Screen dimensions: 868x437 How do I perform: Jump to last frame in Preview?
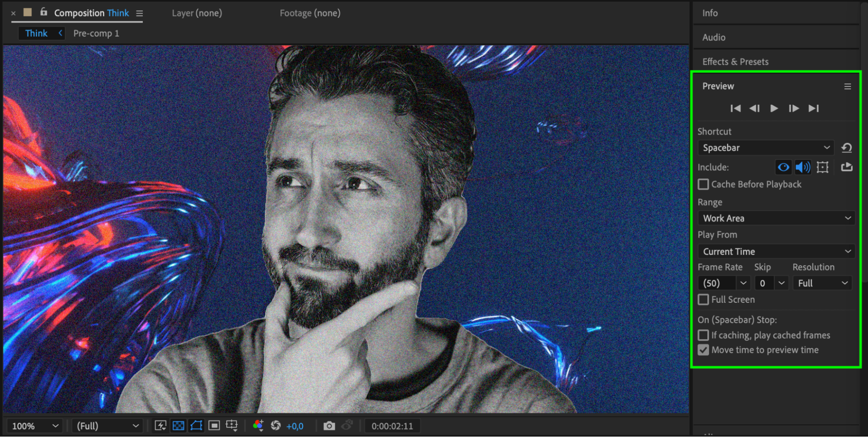click(x=813, y=108)
